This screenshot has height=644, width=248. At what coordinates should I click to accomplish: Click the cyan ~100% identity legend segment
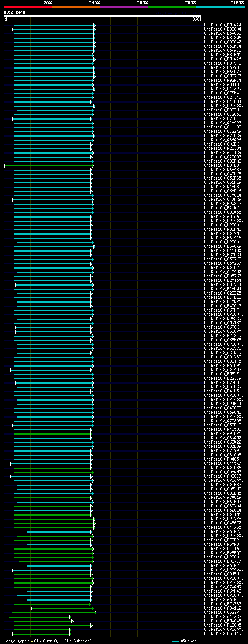click(x=220, y=7)
